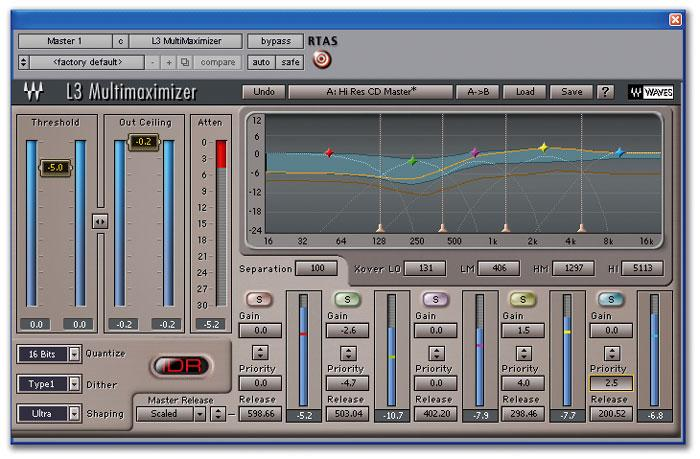Click the Atten readout value -5.2
This screenshot has height=459, width=700.
point(211,325)
